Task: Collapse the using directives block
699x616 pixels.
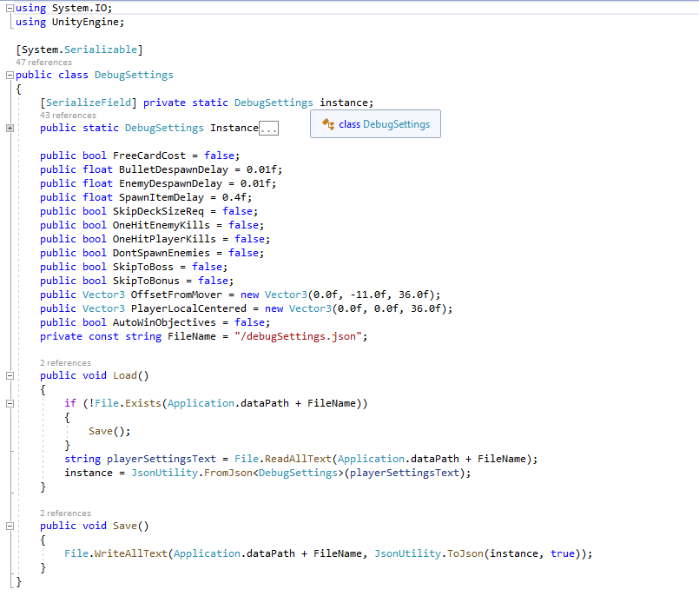Action: pyautogui.click(x=10, y=8)
